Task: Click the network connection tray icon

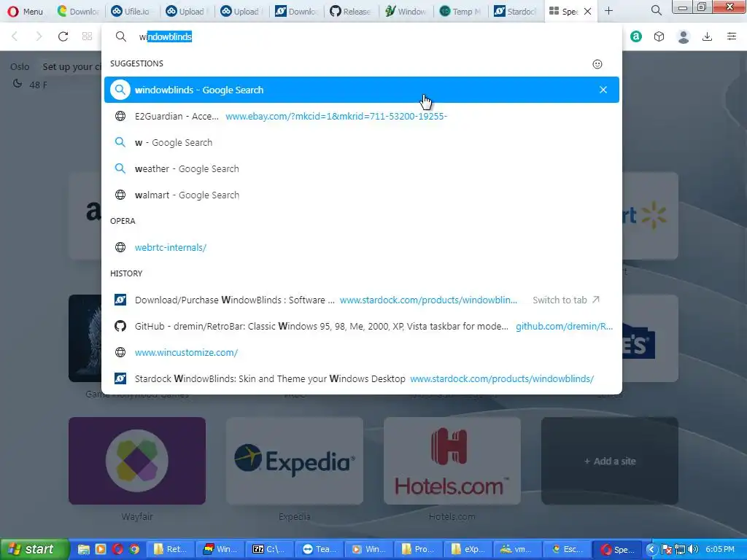Action: (680, 549)
